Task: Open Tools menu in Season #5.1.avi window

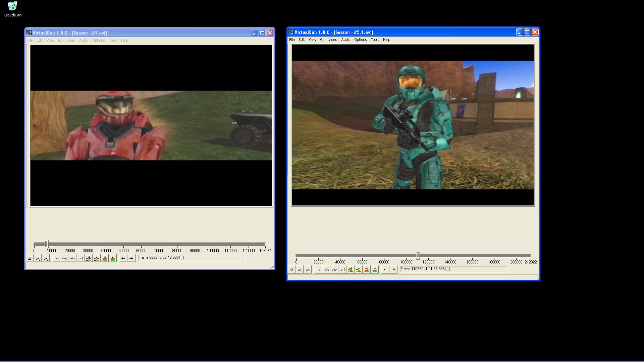Action: [x=375, y=40]
